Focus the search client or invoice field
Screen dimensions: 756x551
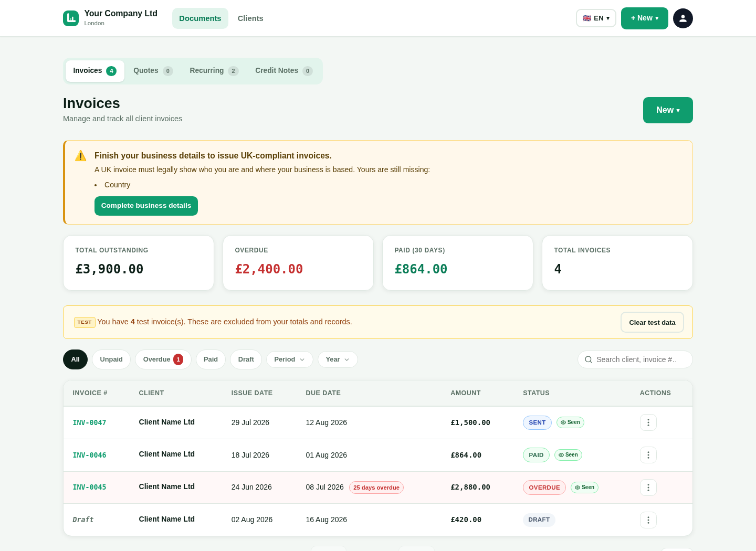pyautogui.click(x=635, y=359)
